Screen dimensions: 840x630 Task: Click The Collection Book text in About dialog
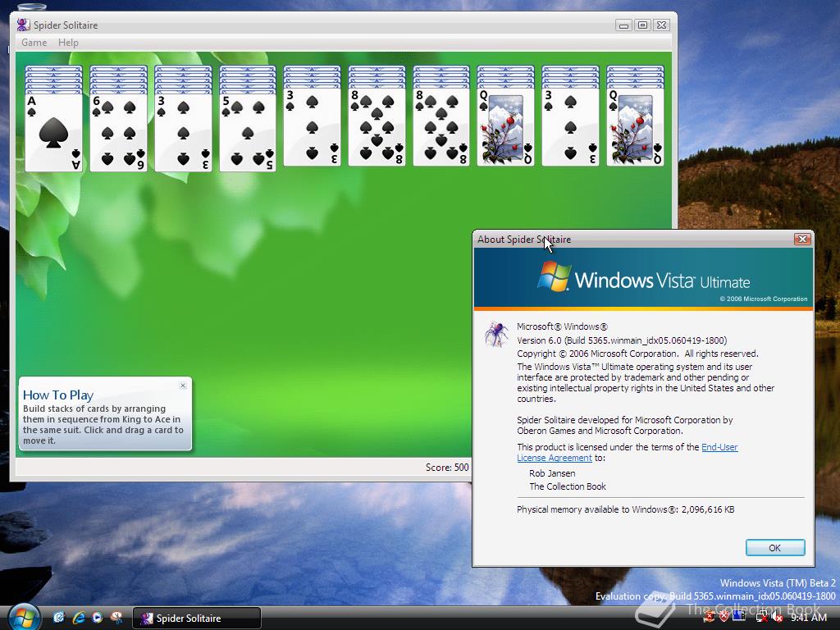tap(568, 486)
